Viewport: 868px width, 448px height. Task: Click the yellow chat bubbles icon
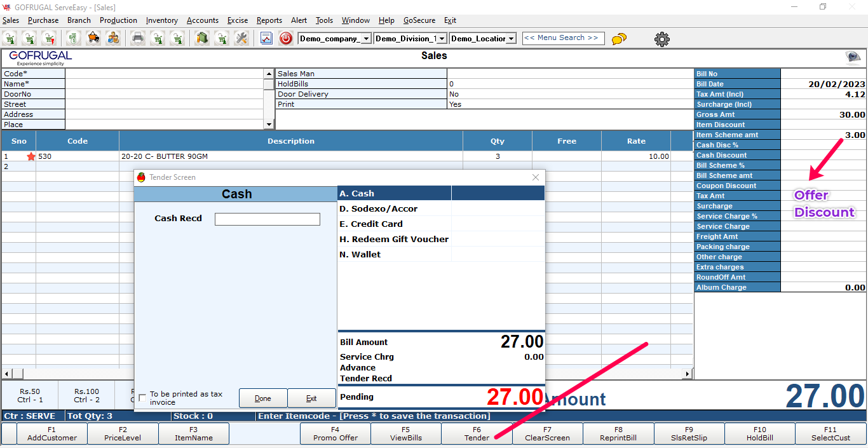tap(619, 39)
